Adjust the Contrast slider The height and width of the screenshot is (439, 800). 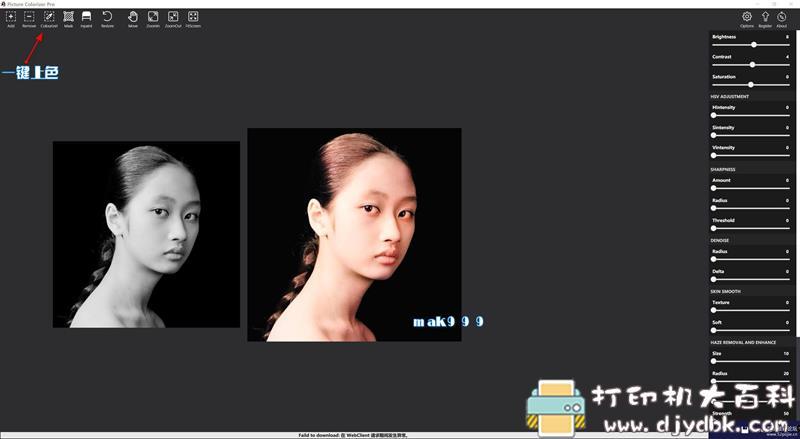[x=752, y=65]
